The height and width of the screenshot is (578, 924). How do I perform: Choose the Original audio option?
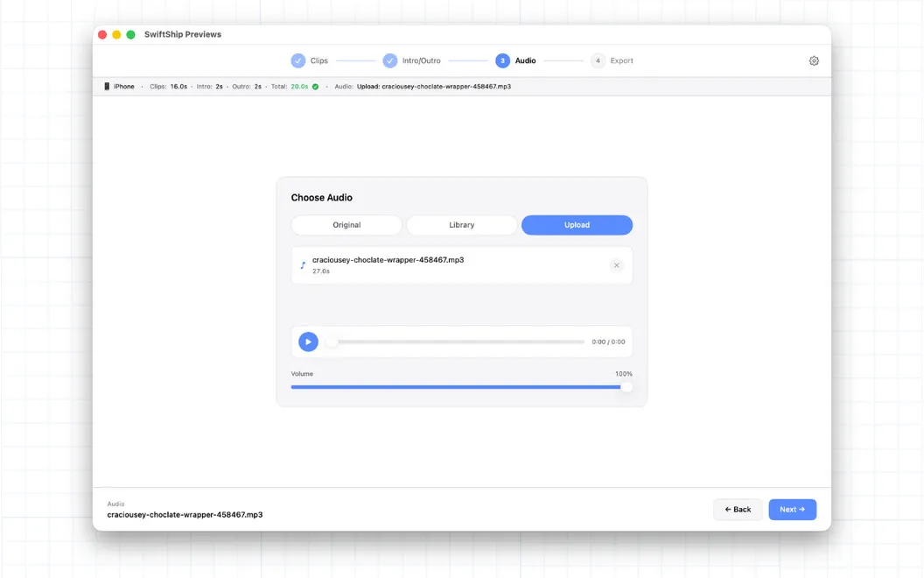click(x=346, y=225)
